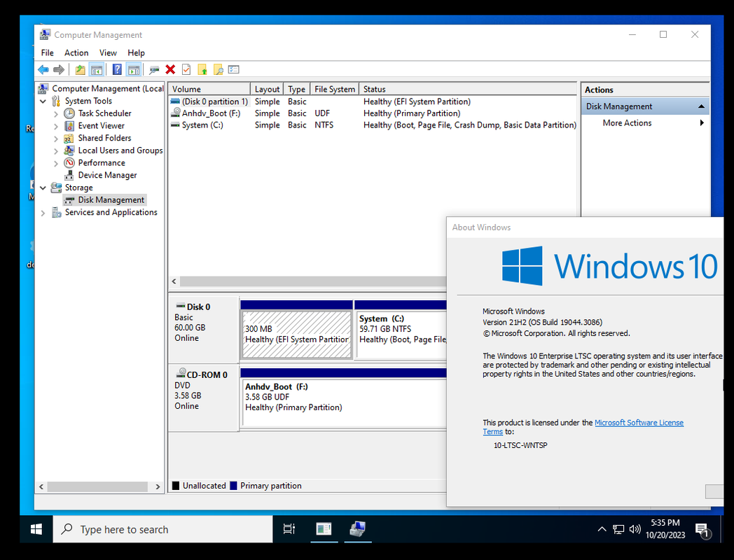Sort by the Layout column header
The height and width of the screenshot is (560, 734).
point(267,89)
